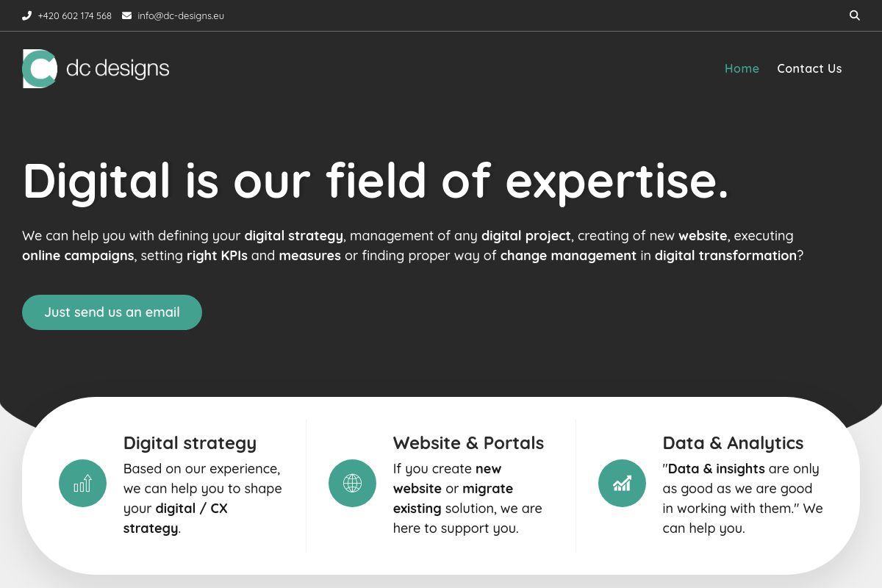The height and width of the screenshot is (588, 882).
Task: Click the Data & insights quote text
Action: (742, 498)
